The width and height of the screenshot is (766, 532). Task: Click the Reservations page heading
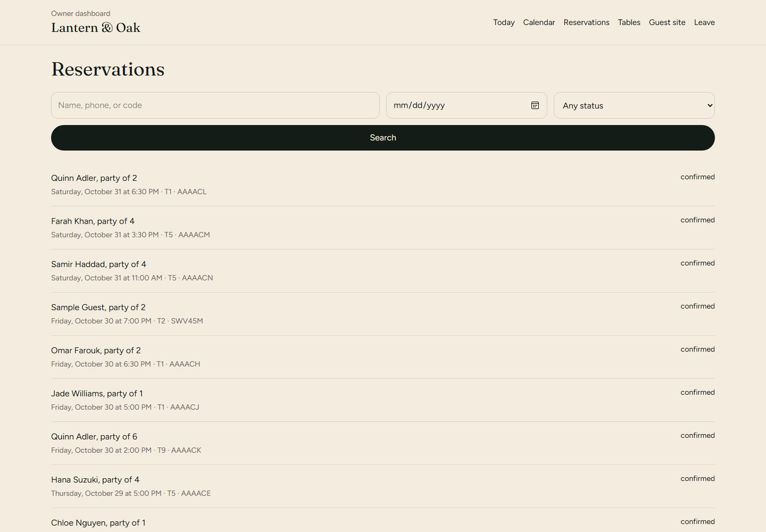tap(108, 69)
